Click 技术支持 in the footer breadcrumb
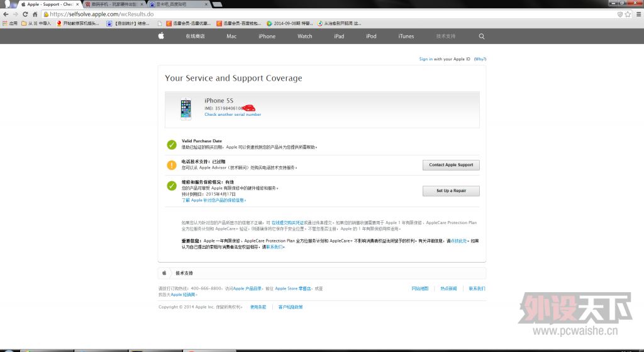Screen dimensions: 644x352 click(184, 273)
